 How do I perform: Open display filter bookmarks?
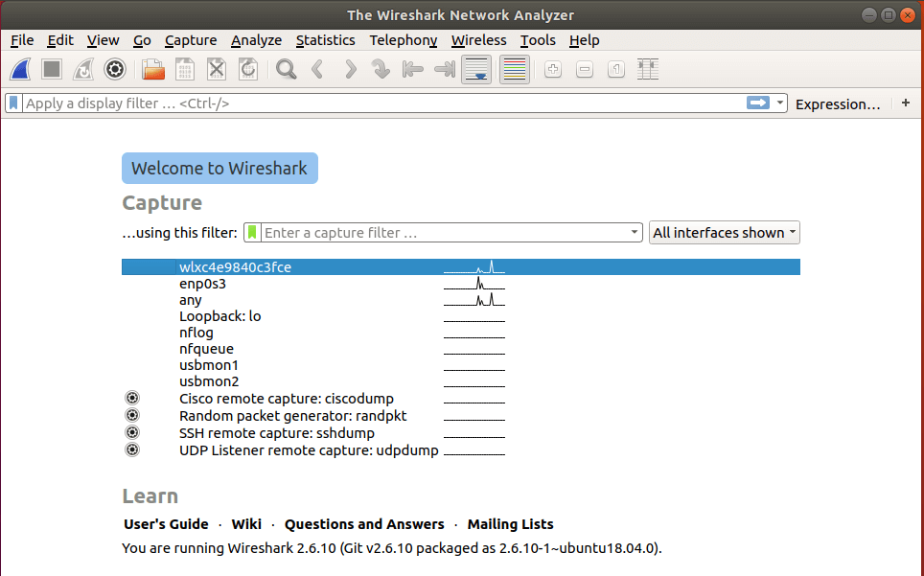(13, 104)
